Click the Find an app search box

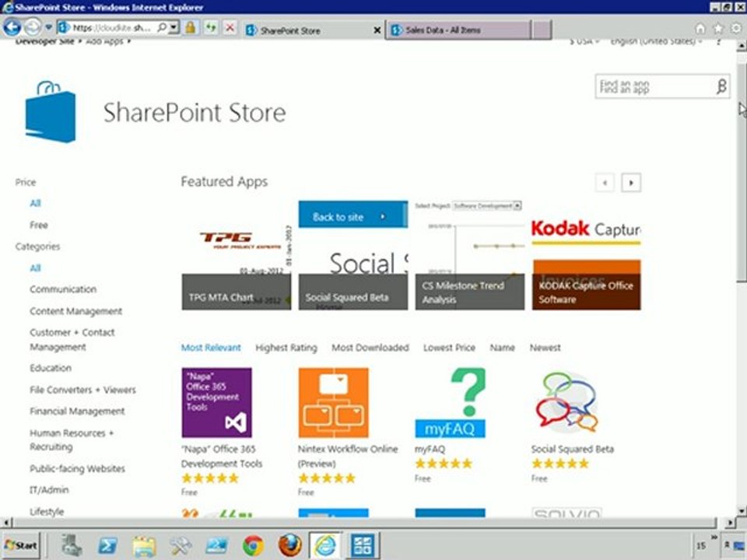654,86
